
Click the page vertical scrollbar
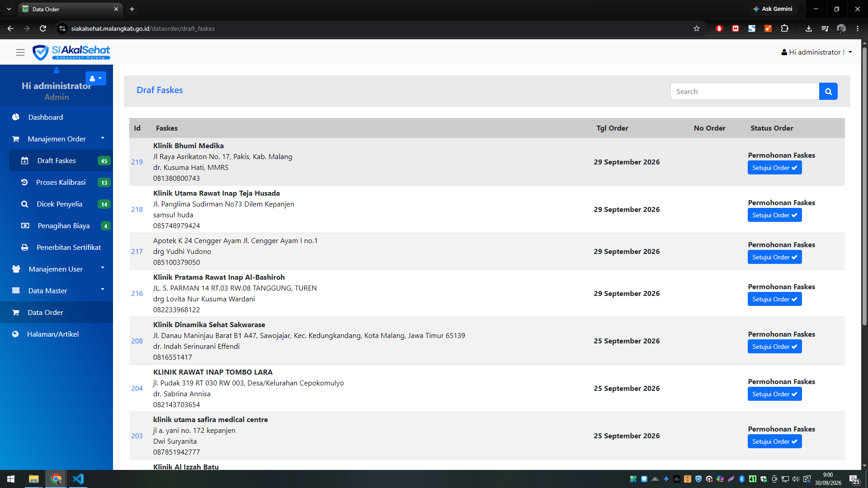864,185
